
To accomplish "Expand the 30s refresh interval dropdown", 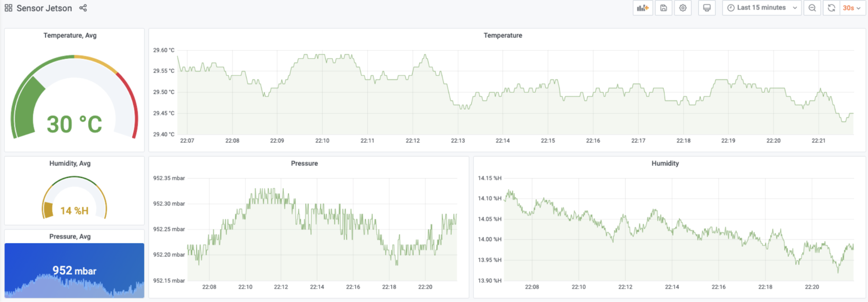I will 852,8.
